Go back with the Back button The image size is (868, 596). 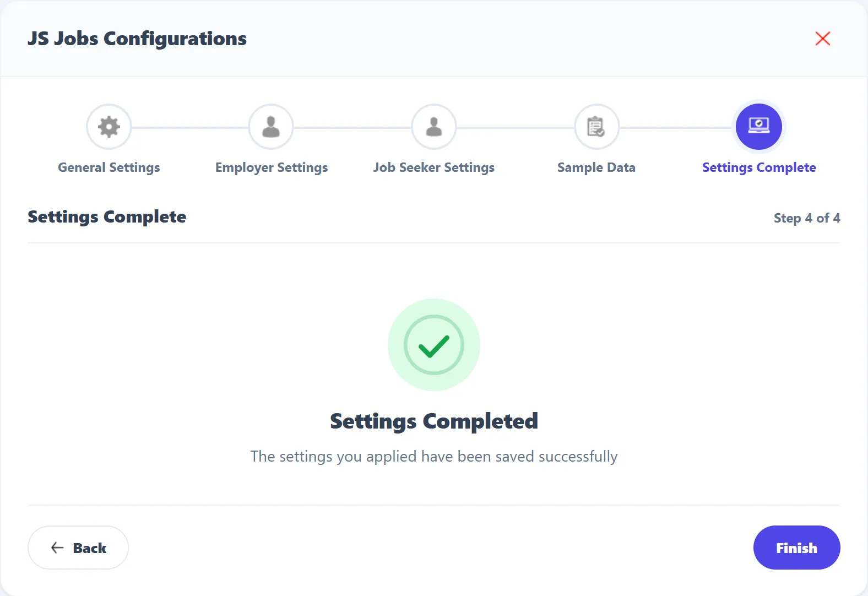click(x=78, y=548)
